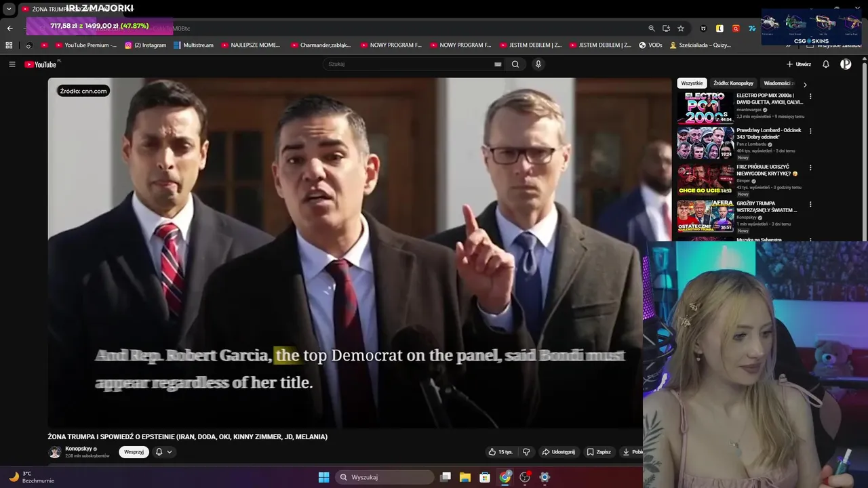The height and width of the screenshot is (488, 868).
Task: Open OBS Studio from the taskbar
Action: pos(525,477)
